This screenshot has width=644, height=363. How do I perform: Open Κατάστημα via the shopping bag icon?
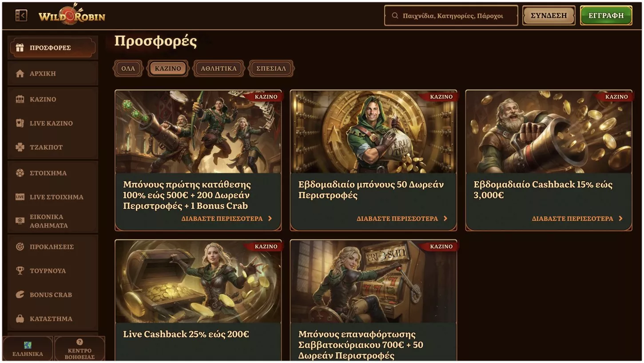click(x=20, y=319)
